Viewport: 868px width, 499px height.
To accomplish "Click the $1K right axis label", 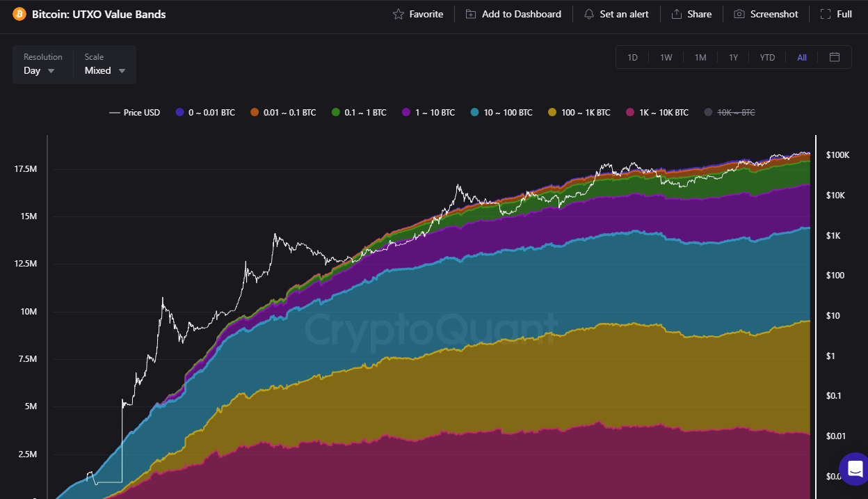I will tap(833, 236).
